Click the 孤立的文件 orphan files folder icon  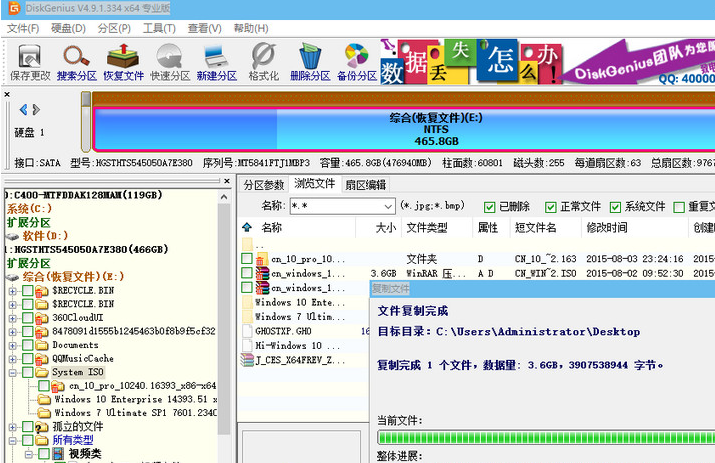(x=42, y=427)
